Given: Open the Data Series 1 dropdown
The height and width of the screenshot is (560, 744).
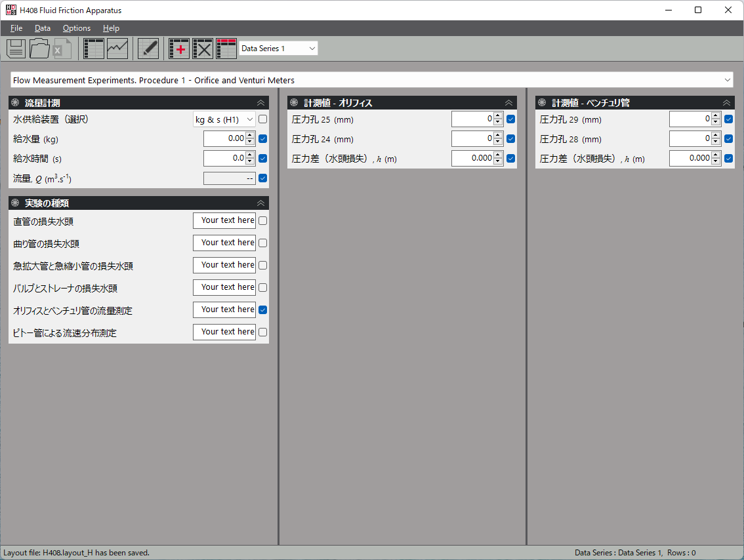Looking at the screenshot, I should [278, 49].
